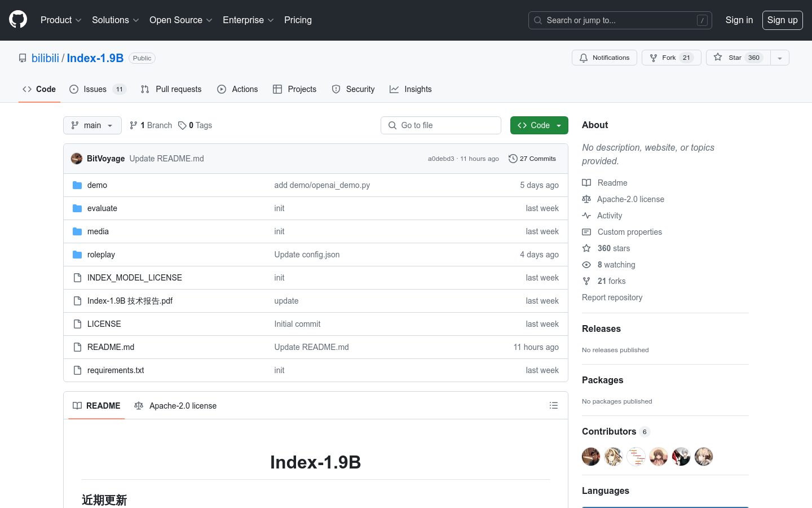Click the Sign up button
Viewport: 812px width, 508px height.
point(782,20)
